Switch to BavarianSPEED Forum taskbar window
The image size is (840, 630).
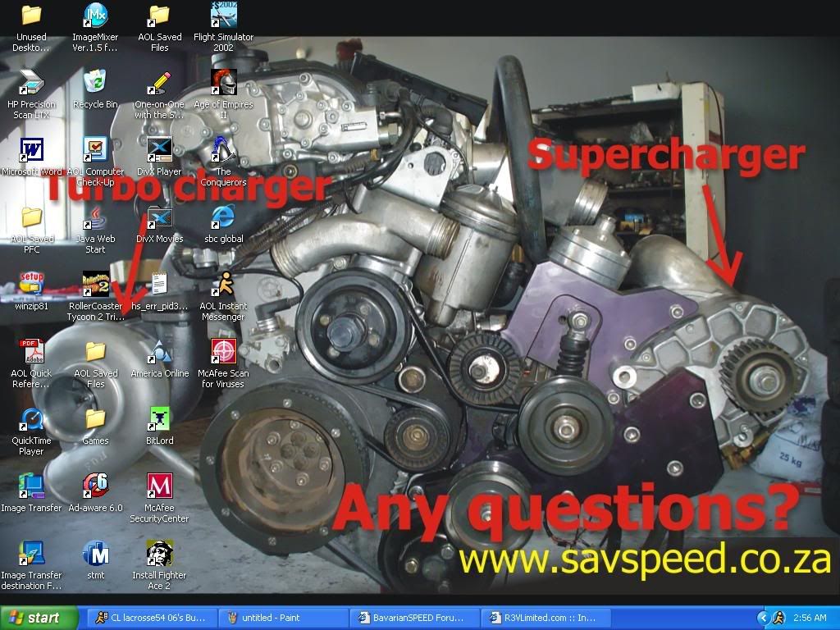pyautogui.click(x=414, y=618)
